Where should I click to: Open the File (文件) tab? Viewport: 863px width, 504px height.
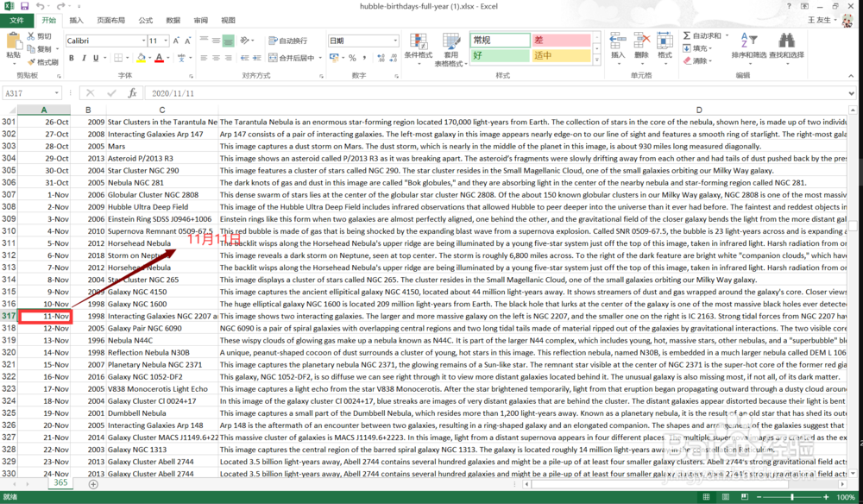(x=17, y=21)
